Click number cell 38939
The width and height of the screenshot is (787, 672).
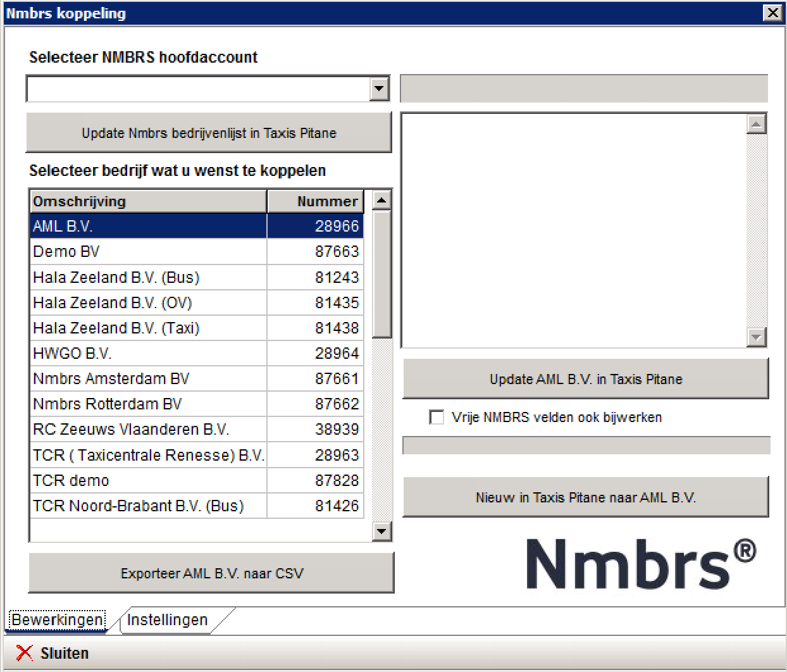click(x=315, y=429)
